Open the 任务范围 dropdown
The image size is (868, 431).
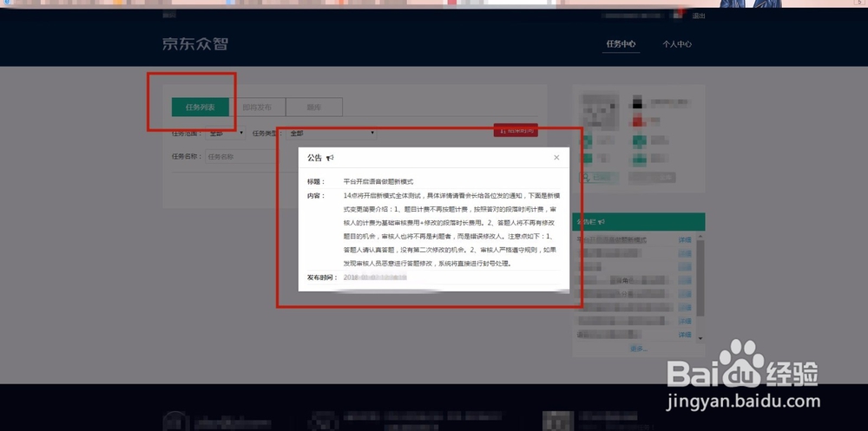pos(226,134)
